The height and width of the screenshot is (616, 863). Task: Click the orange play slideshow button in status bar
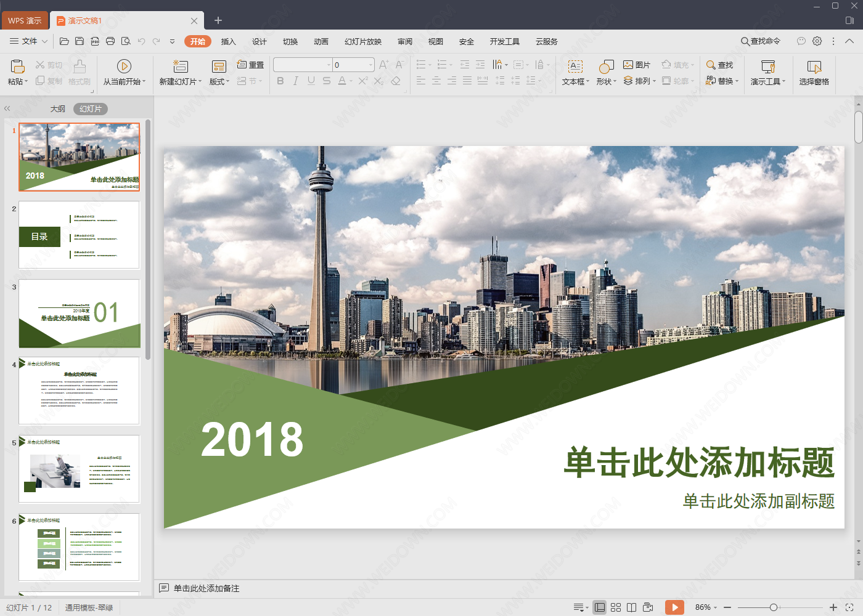click(x=674, y=607)
